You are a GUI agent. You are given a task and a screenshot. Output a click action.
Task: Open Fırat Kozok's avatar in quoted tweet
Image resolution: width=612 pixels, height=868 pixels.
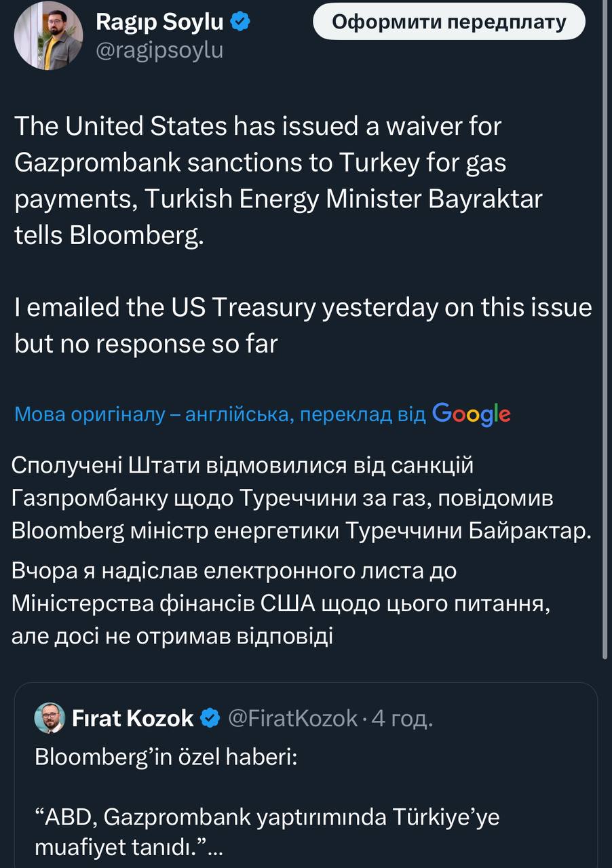pos(50,718)
